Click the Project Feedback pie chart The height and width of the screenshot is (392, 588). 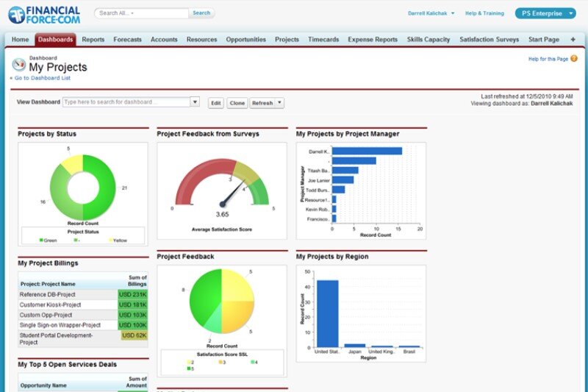[x=221, y=302]
